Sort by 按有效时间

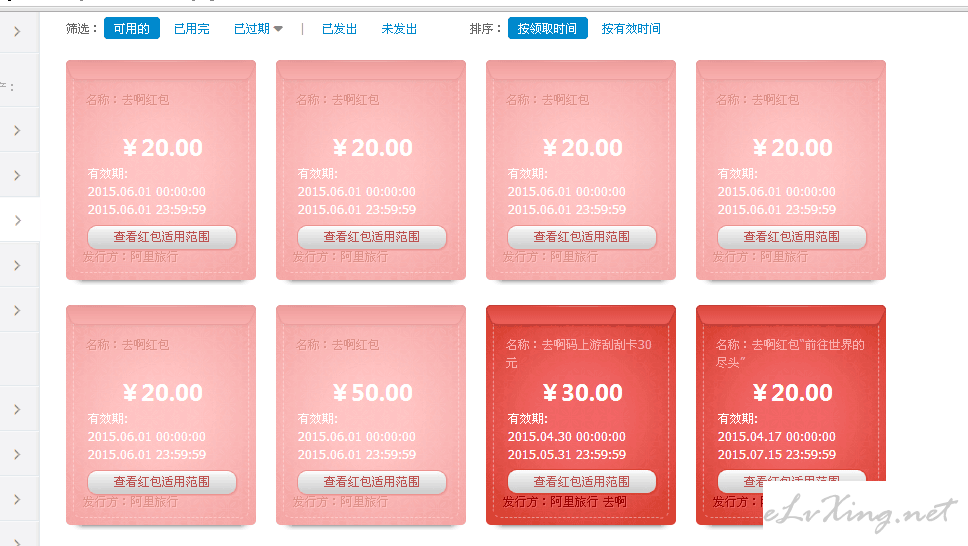pyautogui.click(x=631, y=29)
